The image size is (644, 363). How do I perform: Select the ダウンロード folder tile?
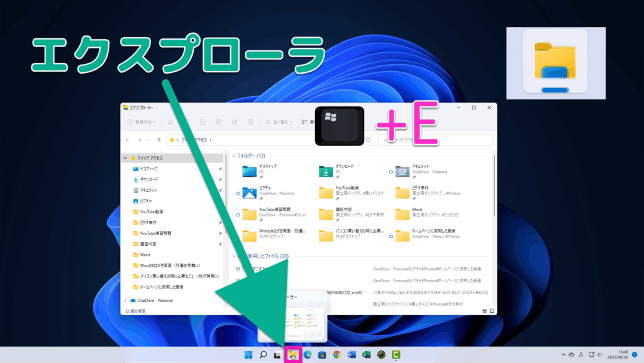pos(336,171)
